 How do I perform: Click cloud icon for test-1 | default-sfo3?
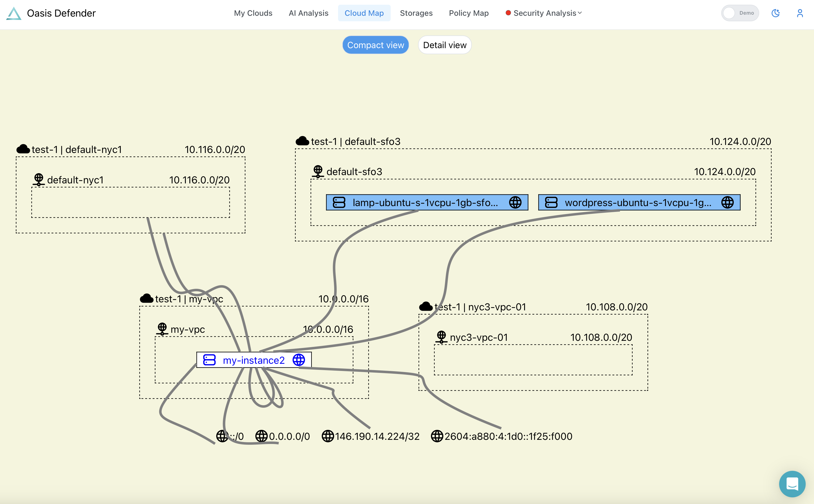302,141
